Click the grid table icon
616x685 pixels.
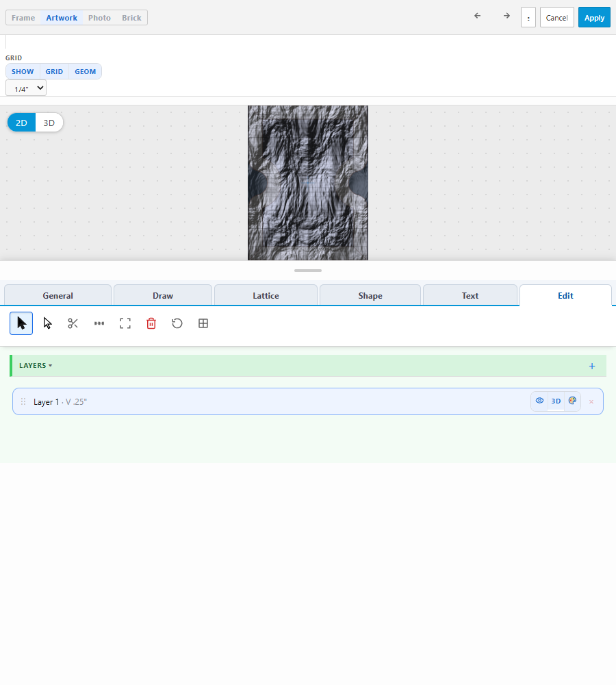coord(203,323)
